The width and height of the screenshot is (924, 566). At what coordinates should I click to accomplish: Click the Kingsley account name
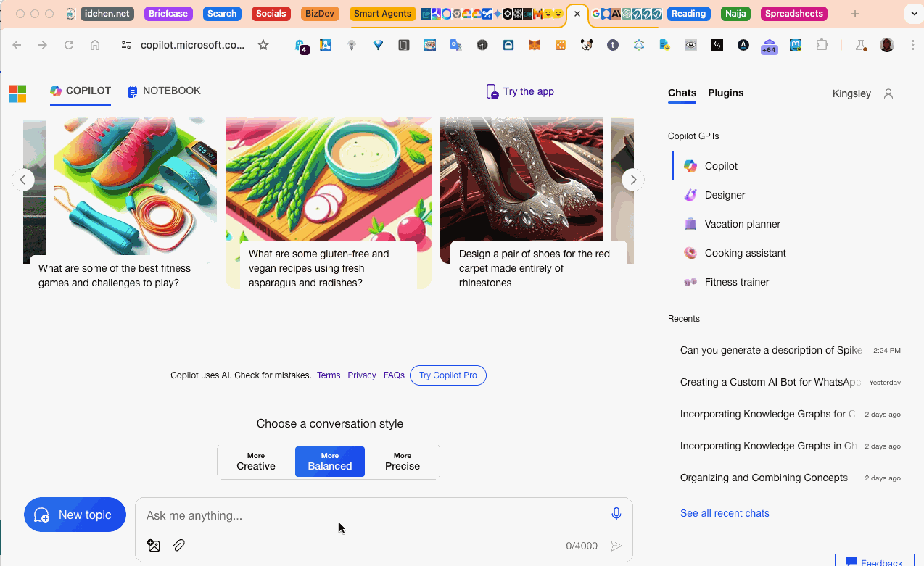tap(851, 93)
